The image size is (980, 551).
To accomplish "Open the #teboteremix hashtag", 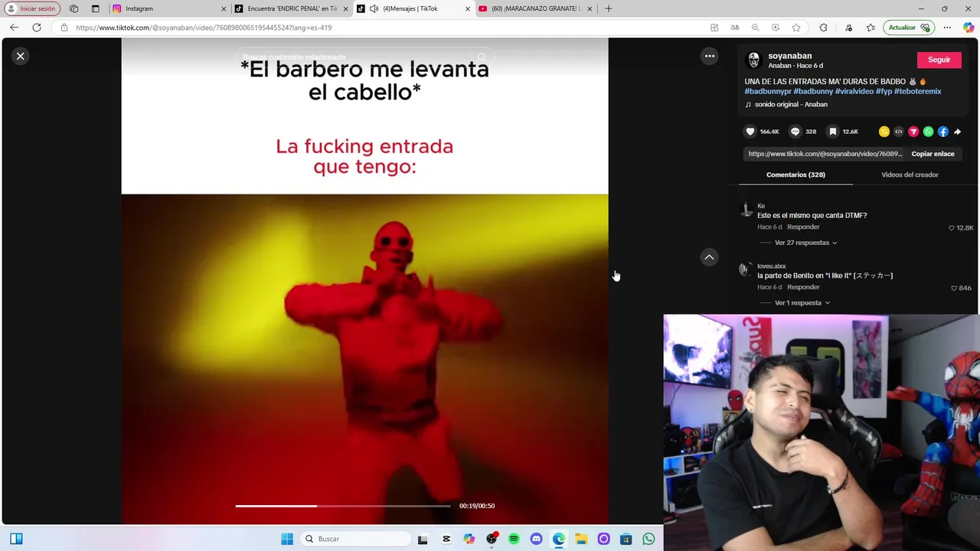I will point(918,91).
